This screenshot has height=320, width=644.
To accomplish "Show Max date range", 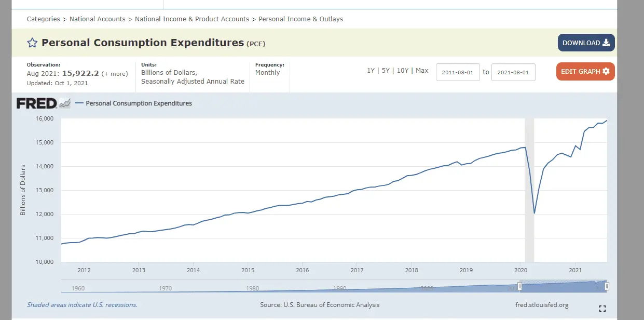I will pos(422,71).
